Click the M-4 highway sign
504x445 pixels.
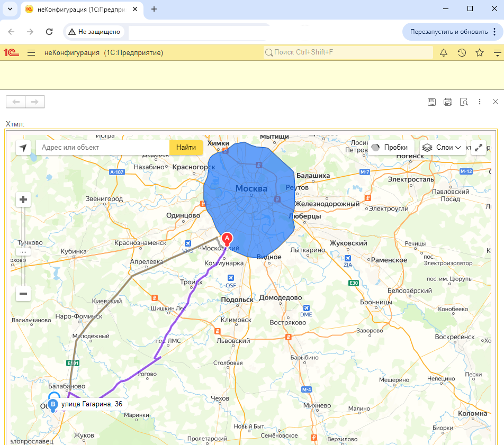(307, 390)
